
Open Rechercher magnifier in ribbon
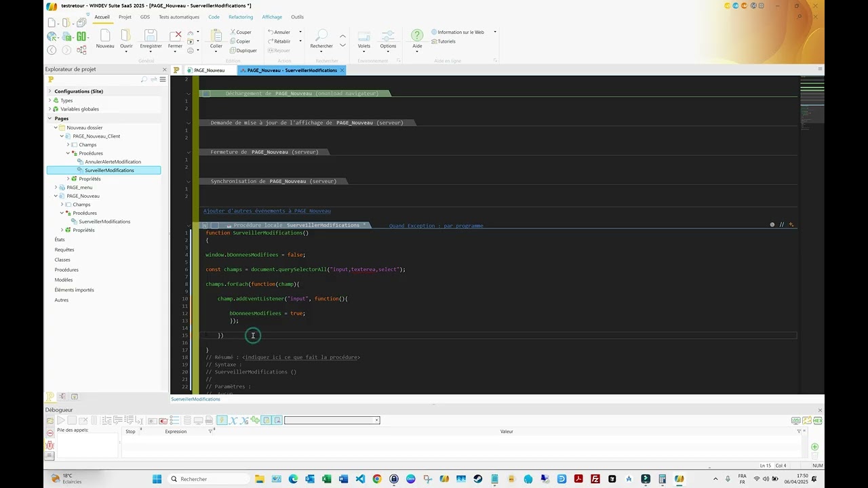321,35
